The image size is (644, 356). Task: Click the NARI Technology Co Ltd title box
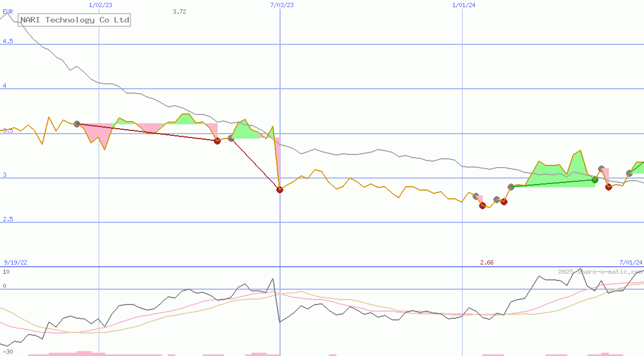coord(75,20)
